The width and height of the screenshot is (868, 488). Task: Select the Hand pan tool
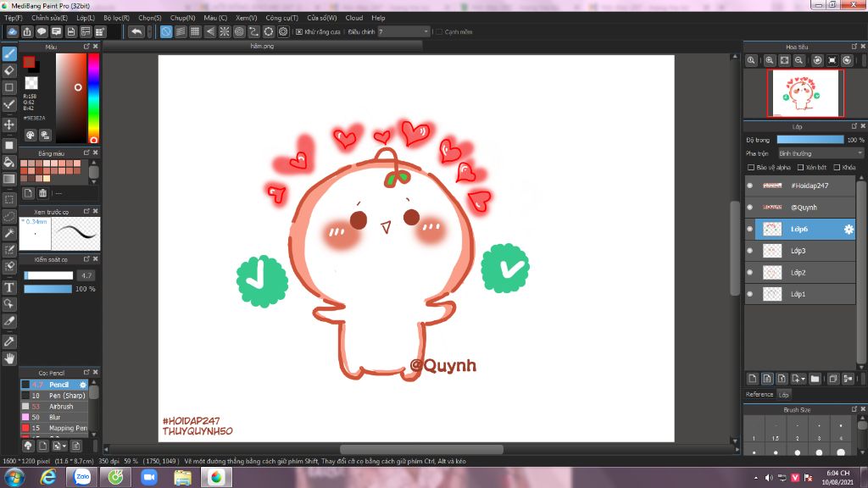pyautogui.click(x=9, y=358)
